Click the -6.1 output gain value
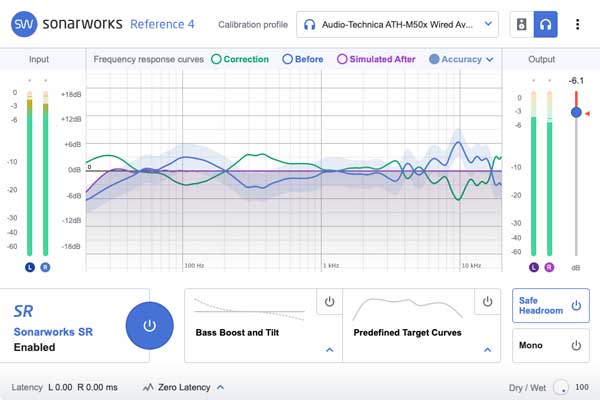The image size is (600, 400). tap(576, 81)
